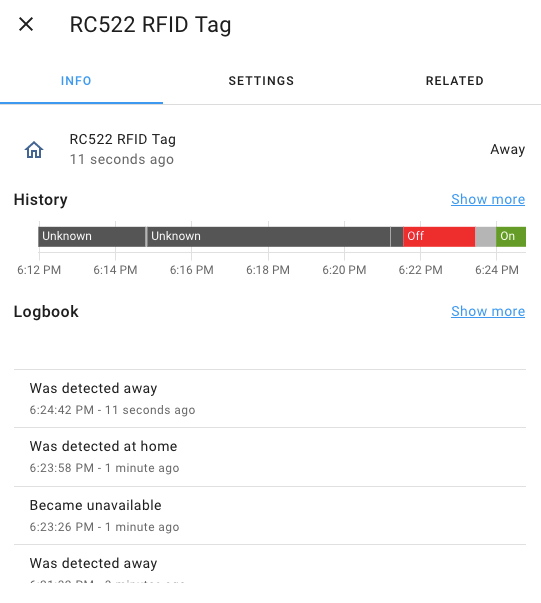Click the 6:16 PM timeline tick label
Screen dimensions: 541x603
coord(191,270)
